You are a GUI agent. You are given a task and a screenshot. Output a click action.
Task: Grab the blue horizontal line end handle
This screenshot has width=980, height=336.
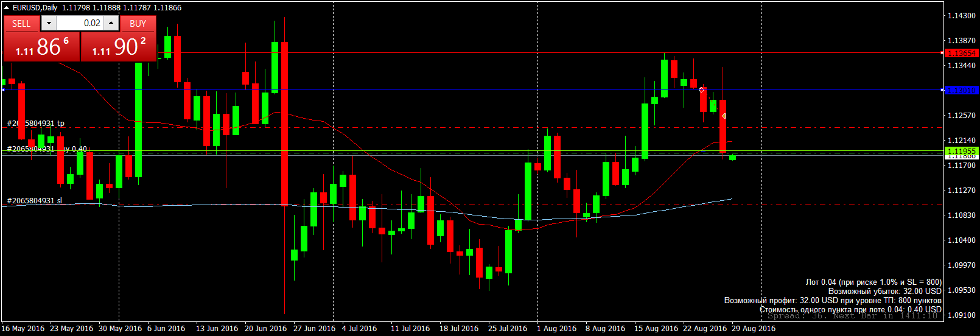pyautogui.click(x=942, y=90)
